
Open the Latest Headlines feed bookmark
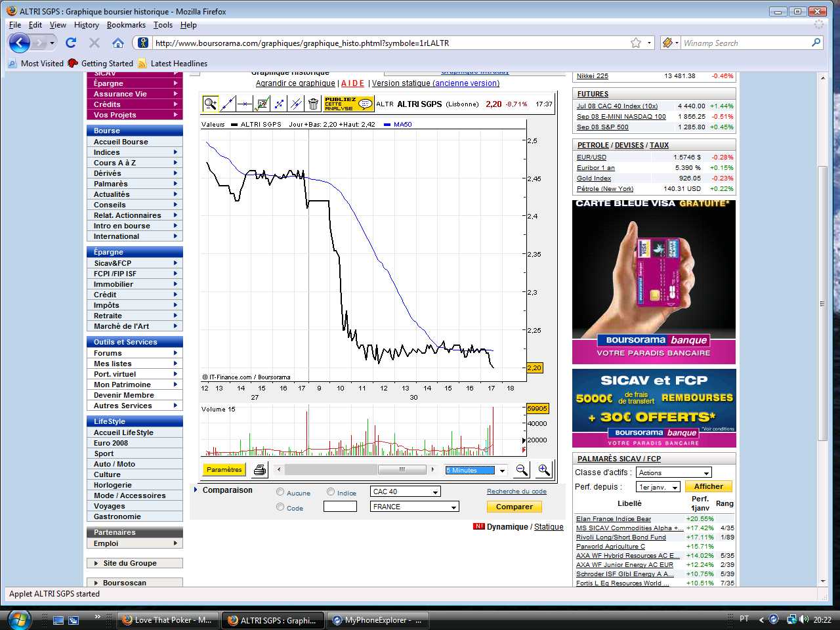[x=173, y=64]
